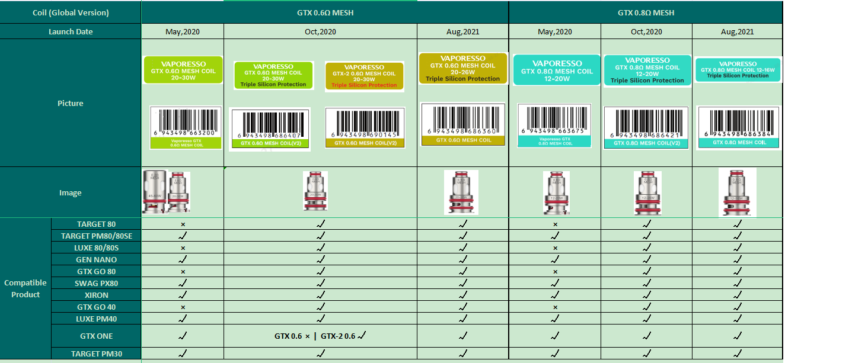Click coil photo in Oct 2020 GTX 0.6Ω column
This screenshot has width=868, height=363.
(315, 191)
